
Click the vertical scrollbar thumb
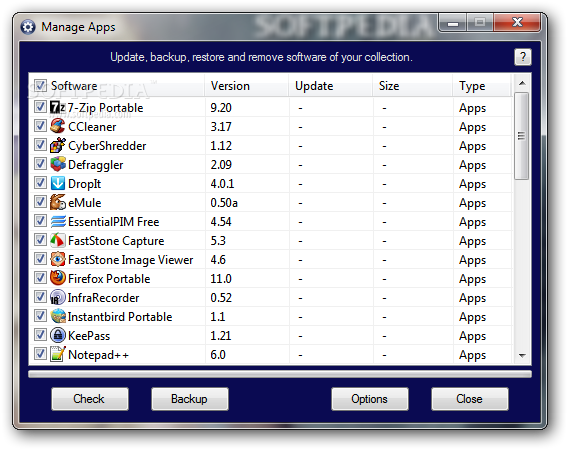pos(522,136)
